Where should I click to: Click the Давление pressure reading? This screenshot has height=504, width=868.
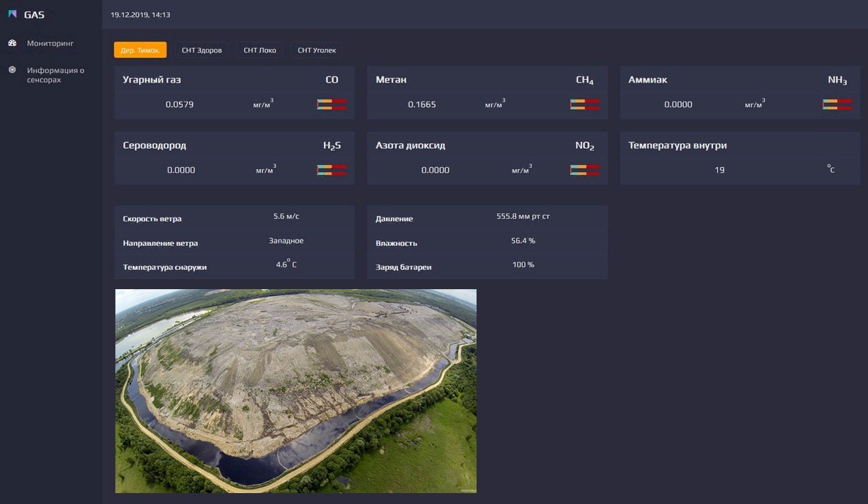(523, 216)
